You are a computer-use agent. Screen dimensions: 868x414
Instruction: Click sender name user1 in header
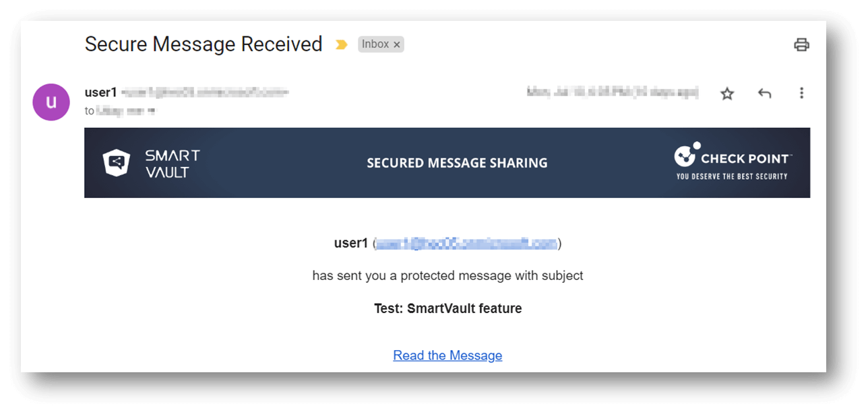click(100, 92)
